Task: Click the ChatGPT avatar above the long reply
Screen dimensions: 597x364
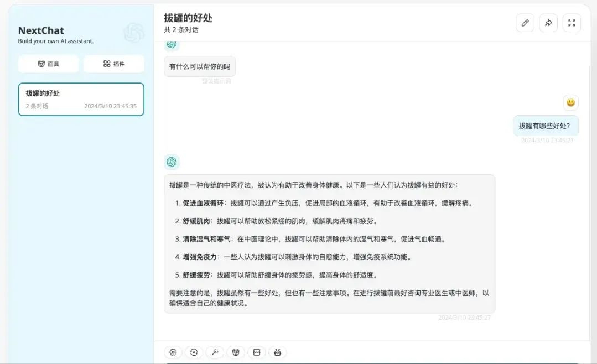Action: [172, 162]
